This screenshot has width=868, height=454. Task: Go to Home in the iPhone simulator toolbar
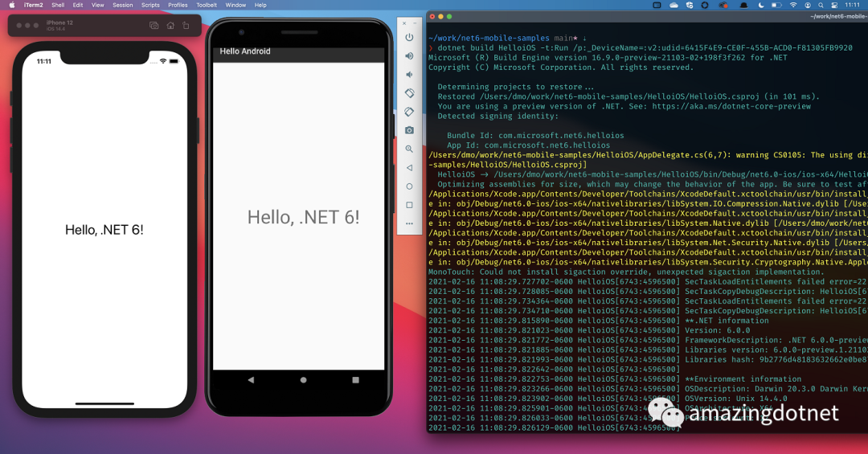170,26
